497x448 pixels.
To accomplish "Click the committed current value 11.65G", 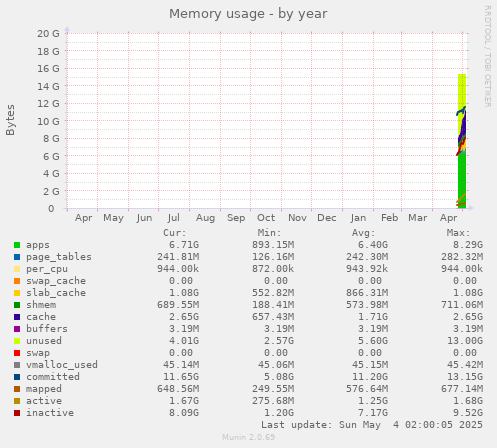I will click(181, 377).
